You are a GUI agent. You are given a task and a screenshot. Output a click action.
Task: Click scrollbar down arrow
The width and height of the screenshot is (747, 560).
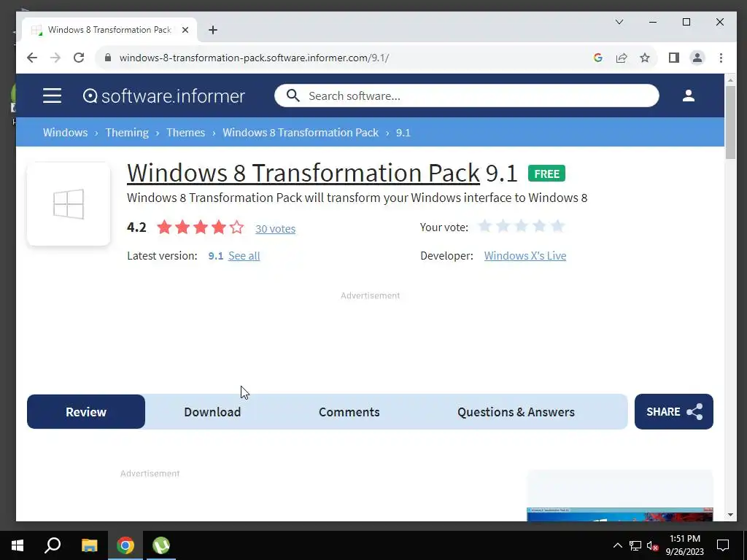731,515
